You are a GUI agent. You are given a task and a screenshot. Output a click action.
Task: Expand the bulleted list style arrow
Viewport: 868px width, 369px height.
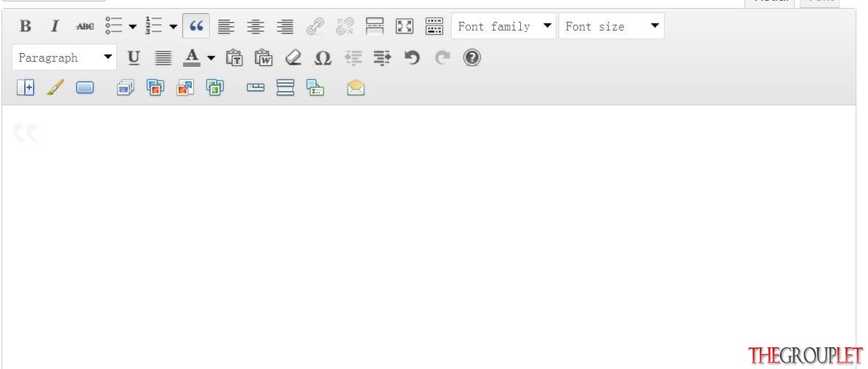coord(133,26)
